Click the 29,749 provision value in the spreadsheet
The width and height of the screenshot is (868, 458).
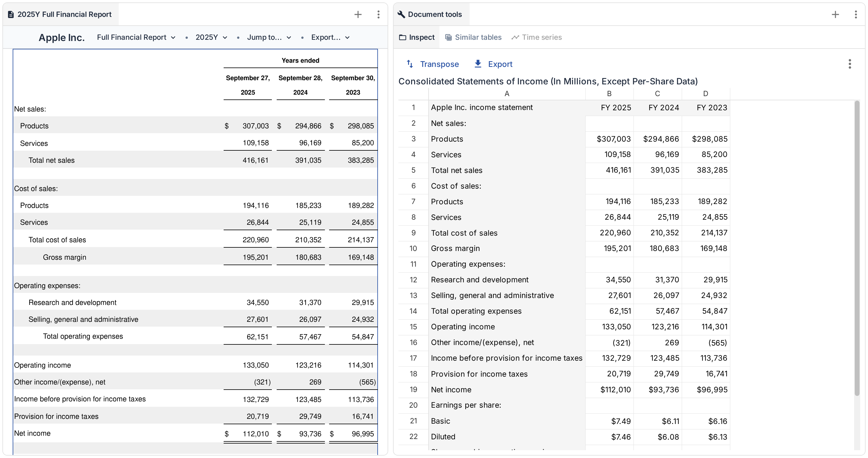tap(657, 374)
